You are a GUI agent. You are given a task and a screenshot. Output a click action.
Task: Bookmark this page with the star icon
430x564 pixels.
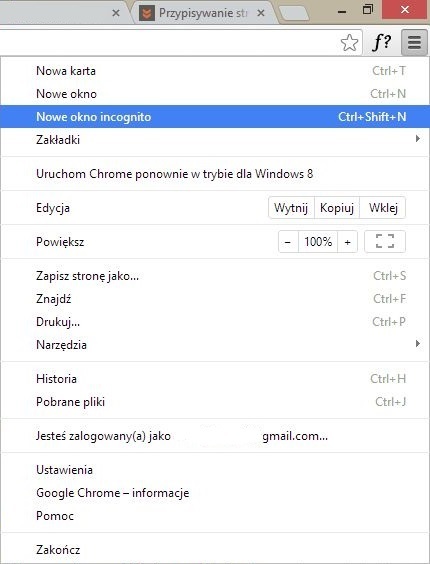point(349,43)
